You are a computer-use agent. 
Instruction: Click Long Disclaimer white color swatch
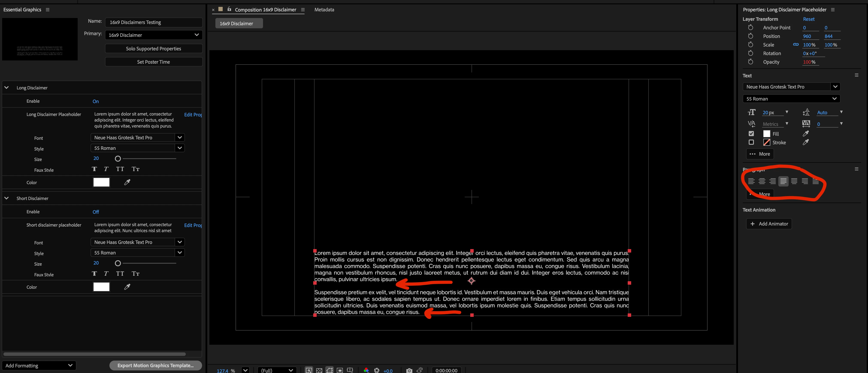coord(101,182)
